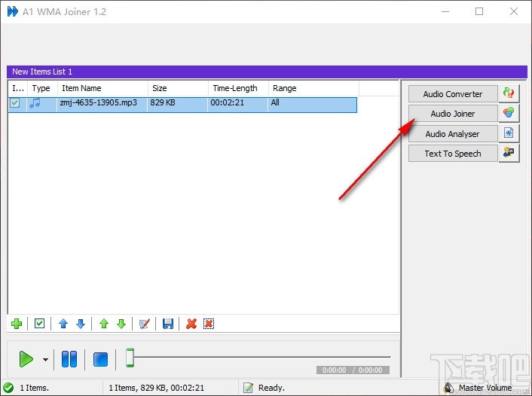
Task: Sort by the Size column header
Action: click(x=178, y=88)
